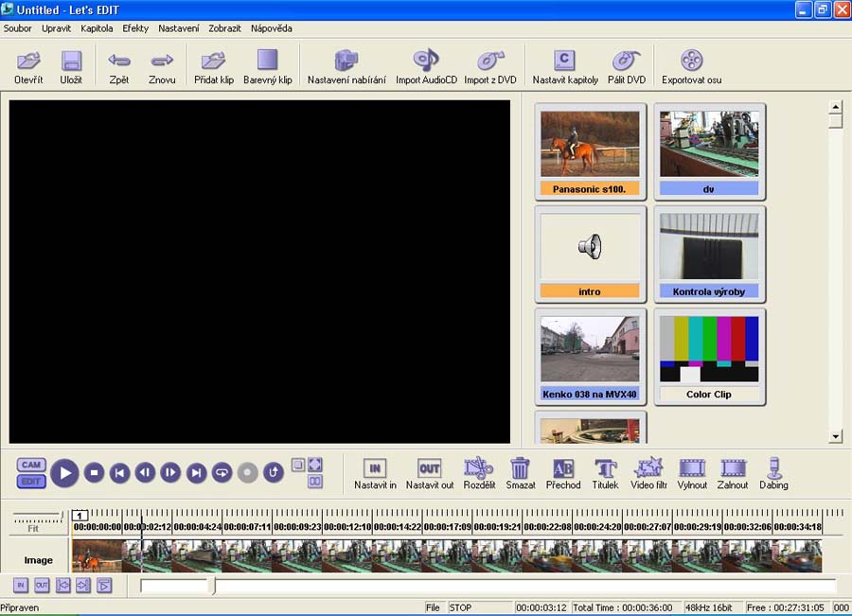Click the Přidat klip toolbar icon
Image resolution: width=852 pixels, height=616 pixels.
(214, 62)
